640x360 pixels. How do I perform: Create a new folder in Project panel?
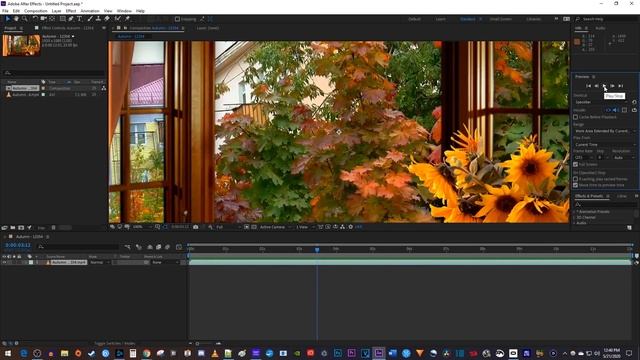[x=13, y=228]
